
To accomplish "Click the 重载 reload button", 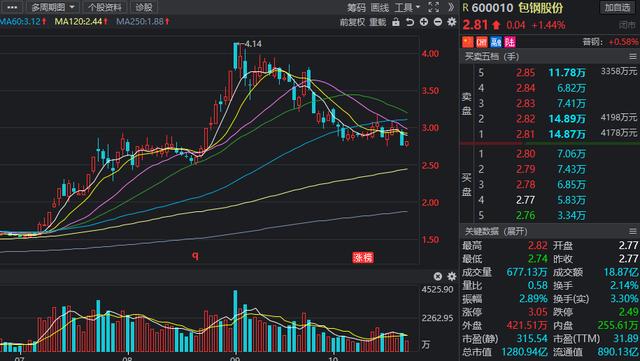I will pyautogui.click(x=378, y=22).
